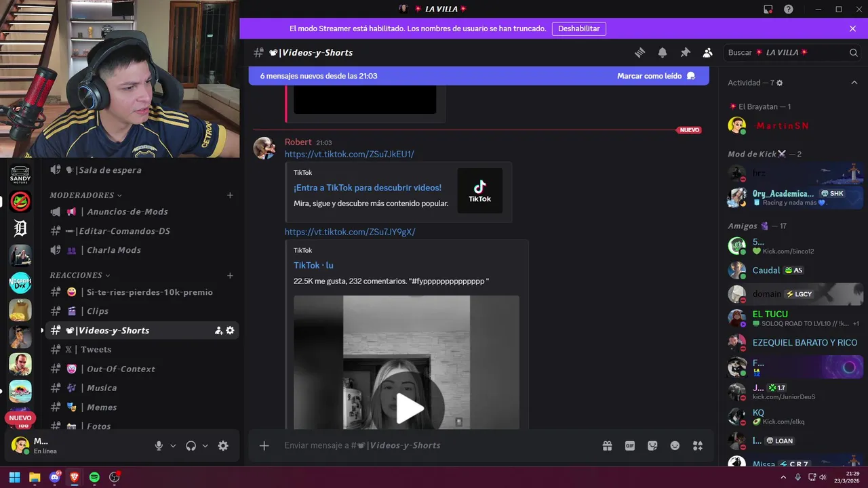Collapse the REACCIONES category
The width and height of the screenshot is (868, 488).
[x=79, y=275]
